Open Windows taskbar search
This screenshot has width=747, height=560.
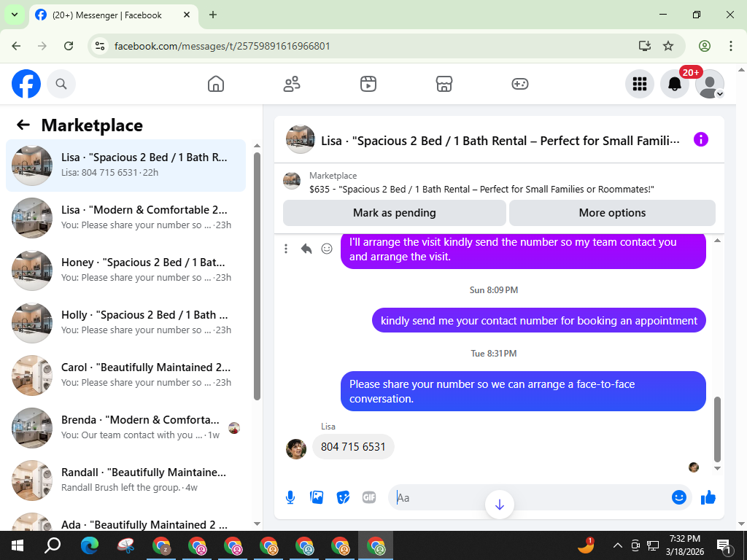[x=53, y=545]
